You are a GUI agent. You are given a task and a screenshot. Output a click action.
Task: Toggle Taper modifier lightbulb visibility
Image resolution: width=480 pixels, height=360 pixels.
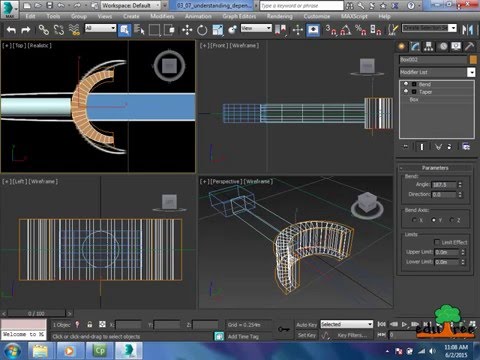pos(406,92)
